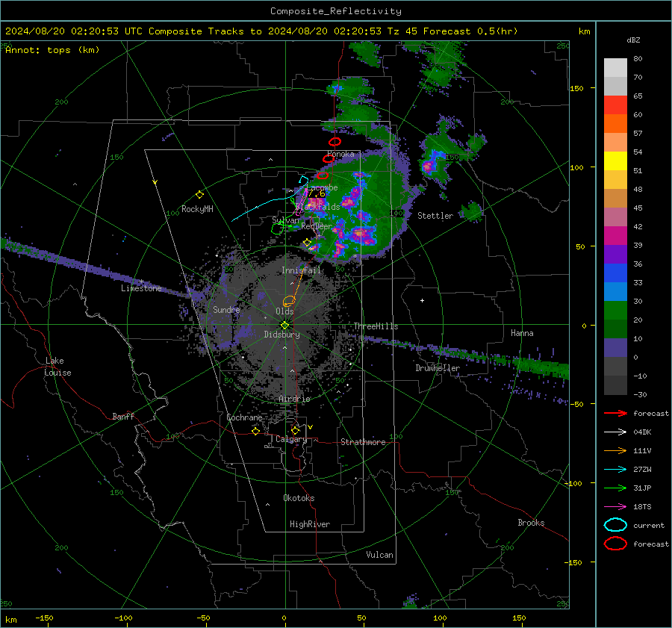Viewport: 672px width, 628px height.
Task: Click the ThreeHills city label
Action: click(376, 326)
